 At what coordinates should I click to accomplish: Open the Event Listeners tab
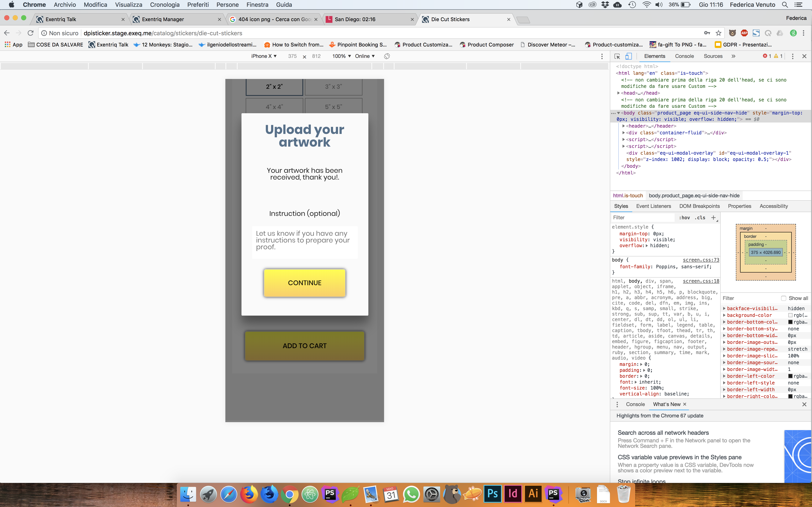(653, 206)
